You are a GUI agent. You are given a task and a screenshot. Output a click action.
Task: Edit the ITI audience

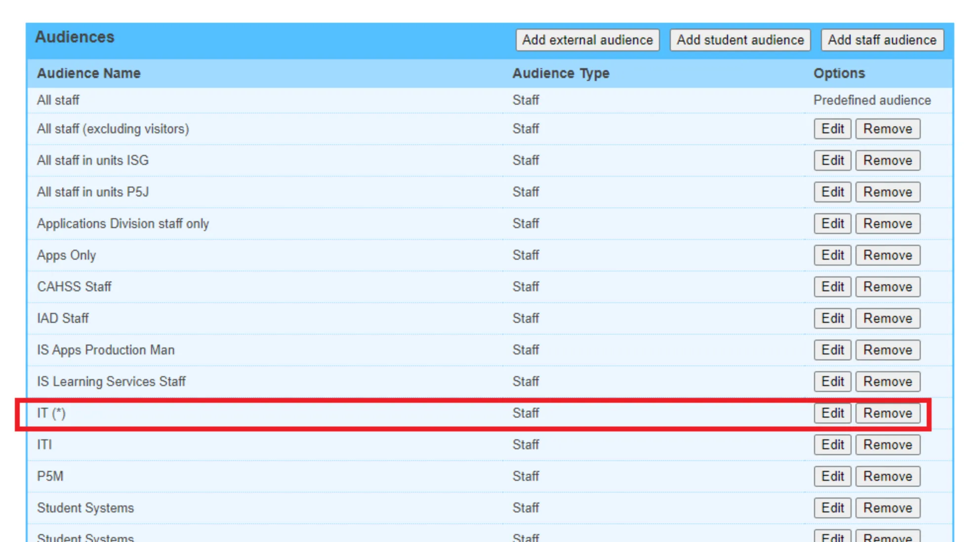[832, 445]
